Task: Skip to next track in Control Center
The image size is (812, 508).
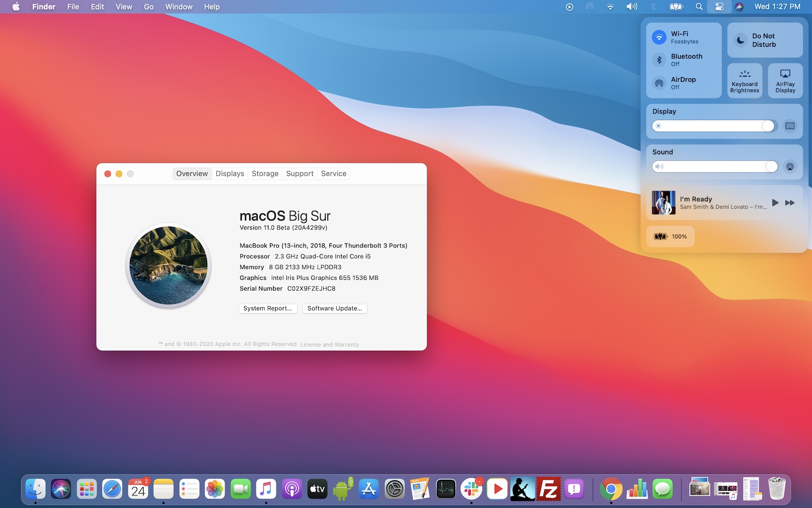Action: (x=790, y=203)
